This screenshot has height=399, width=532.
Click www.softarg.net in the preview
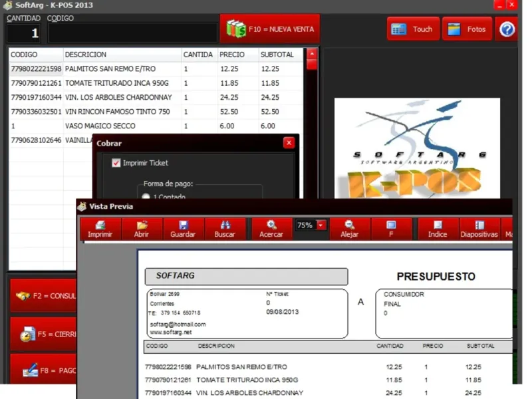171,332
